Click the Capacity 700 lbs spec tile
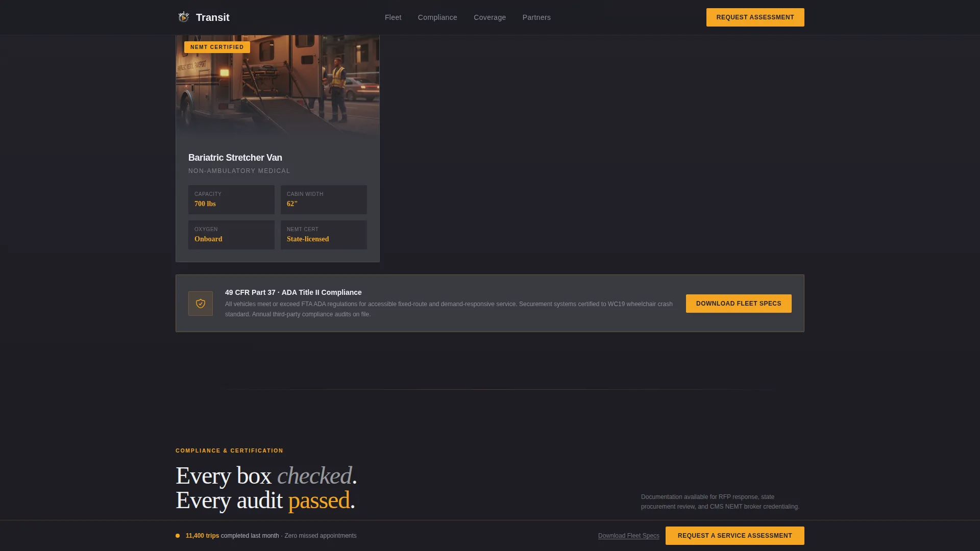 pyautogui.click(x=231, y=199)
